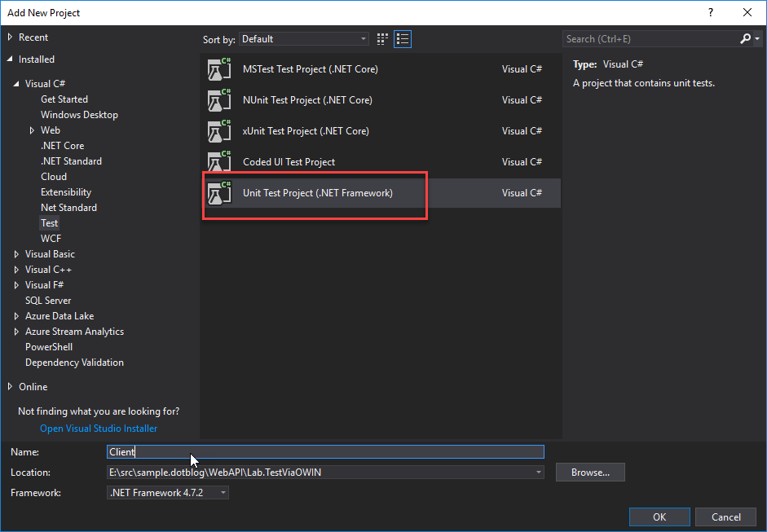Click the Browse... button

click(x=590, y=473)
